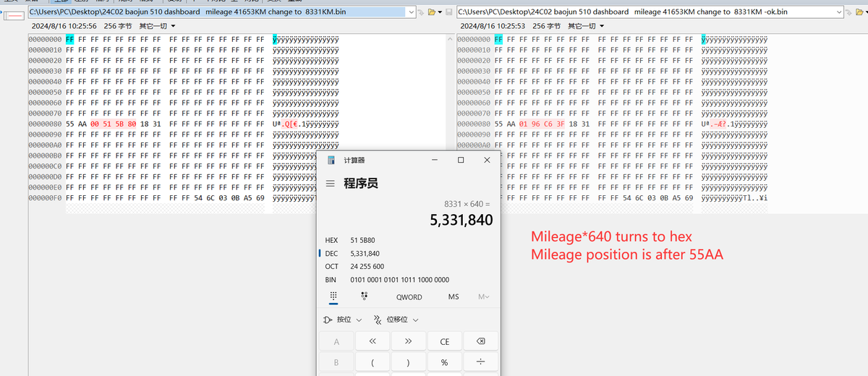Image resolution: width=868 pixels, height=376 pixels.
Task: Select HEX number base in calculator
Action: (331, 240)
